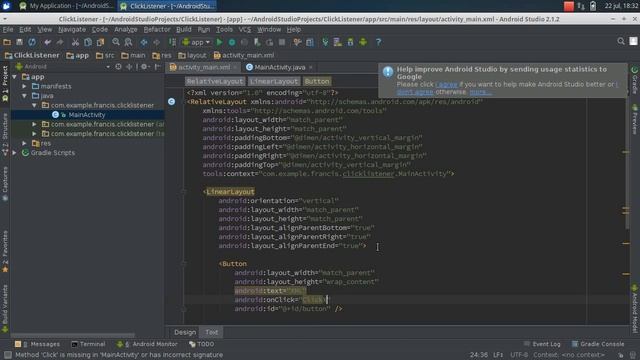Click the Help question mark icon
The width and height of the screenshot is (640, 360).
point(378,42)
